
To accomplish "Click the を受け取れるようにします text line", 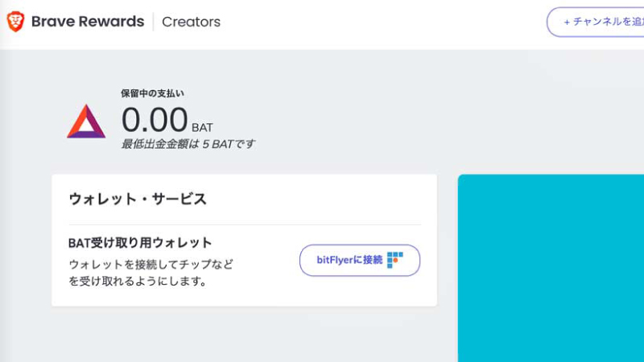I will click(138, 282).
